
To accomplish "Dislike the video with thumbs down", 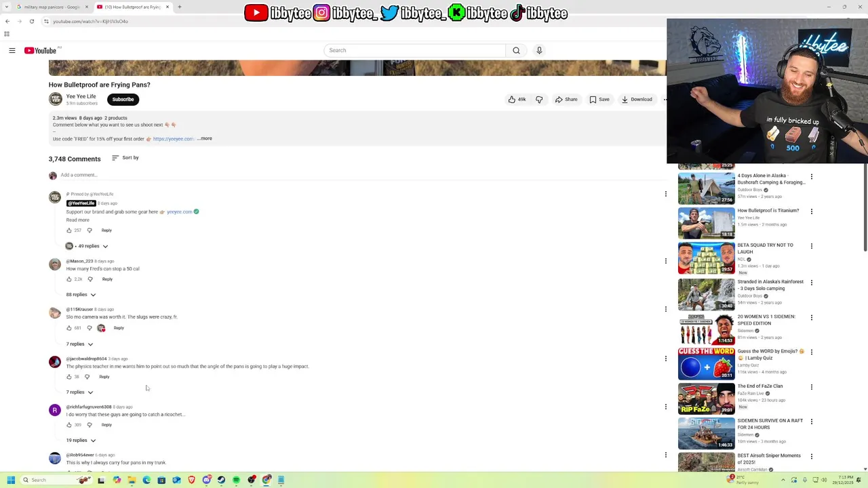I will pos(539,100).
